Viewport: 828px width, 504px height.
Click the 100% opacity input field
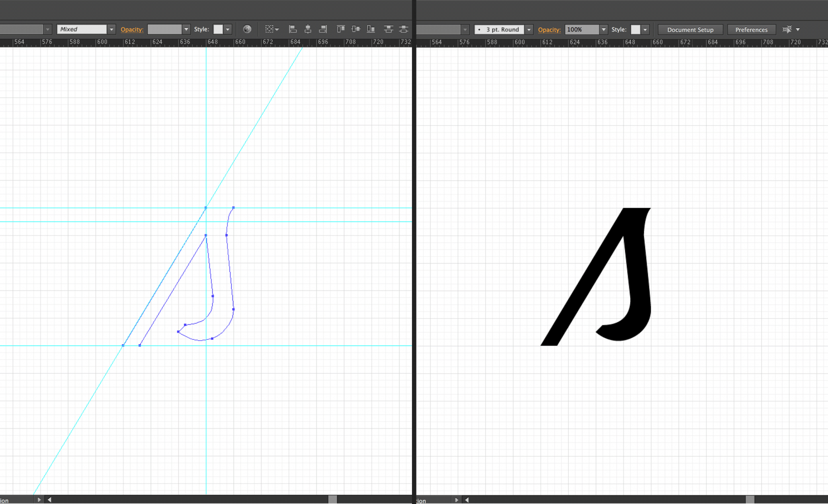tap(581, 30)
